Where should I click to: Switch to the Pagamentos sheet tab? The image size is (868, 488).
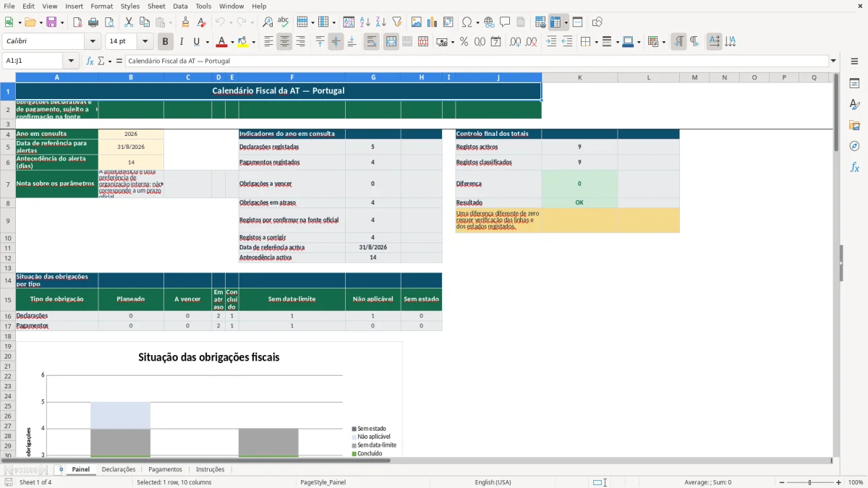[166, 469]
